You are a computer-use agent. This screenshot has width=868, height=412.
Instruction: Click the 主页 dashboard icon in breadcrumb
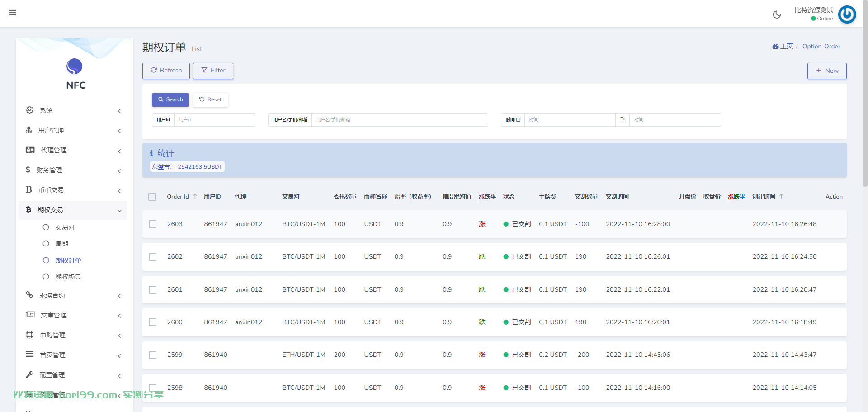click(x=775, y=47)
